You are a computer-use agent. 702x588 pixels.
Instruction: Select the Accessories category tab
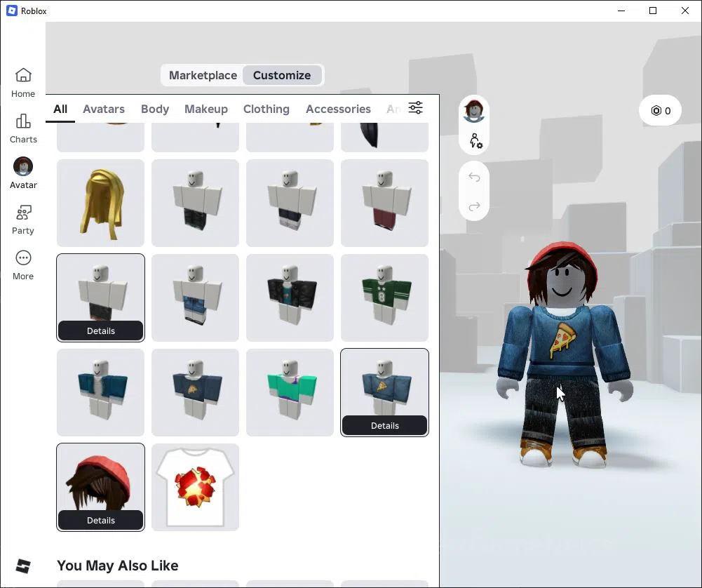(339, 109)
